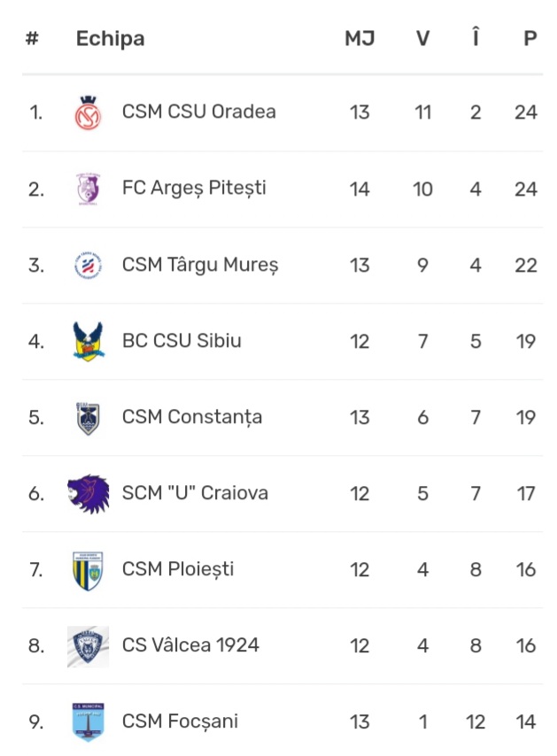Select the BC CSU Sibiu team name
This screenshot has height=756, width=557.
(182, 341)
